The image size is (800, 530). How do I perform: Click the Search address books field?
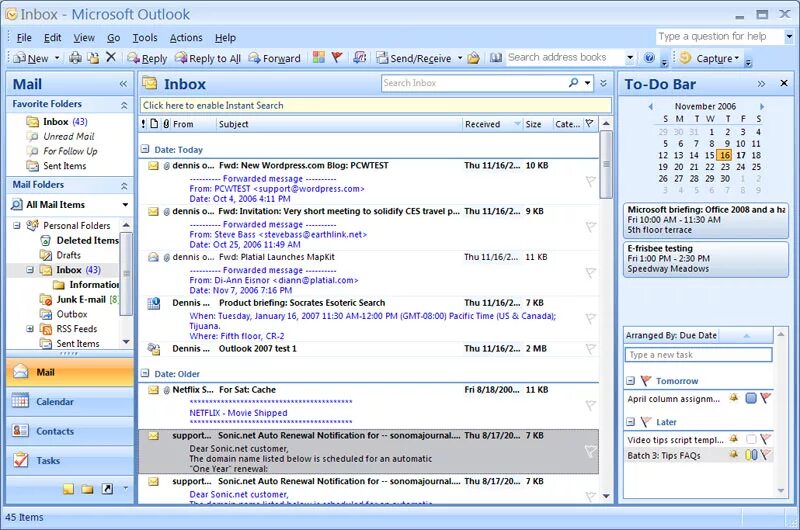[565, 58]
